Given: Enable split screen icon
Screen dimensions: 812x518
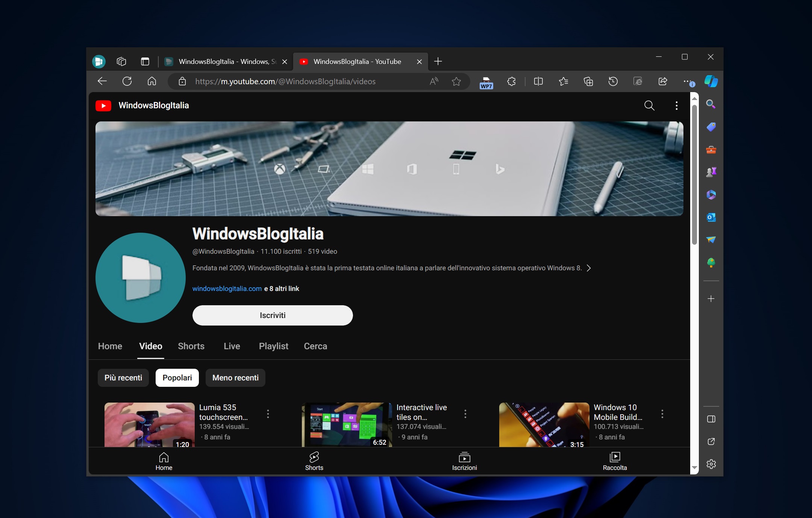Looking at the screenshot, I should [x=538, y=81].
